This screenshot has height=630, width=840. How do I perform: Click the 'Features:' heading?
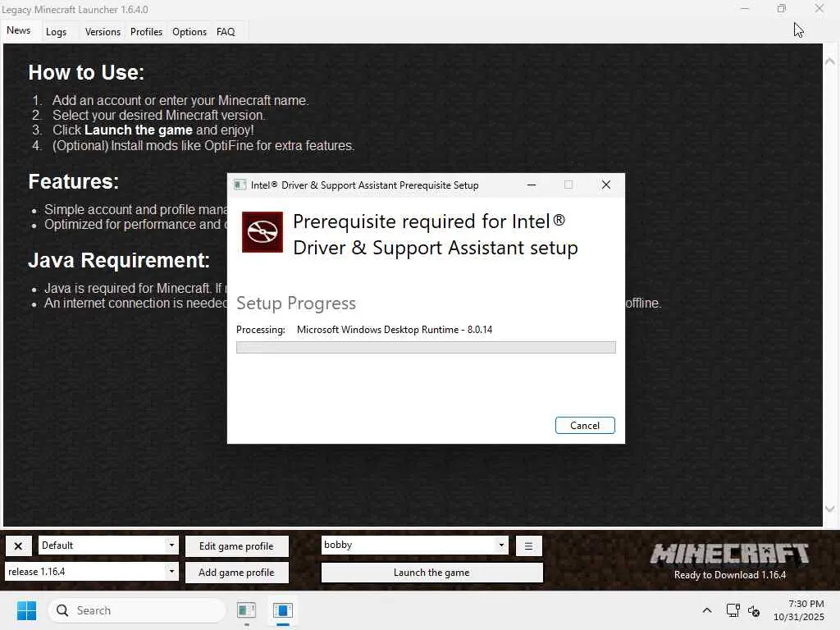tap(73, 181)
